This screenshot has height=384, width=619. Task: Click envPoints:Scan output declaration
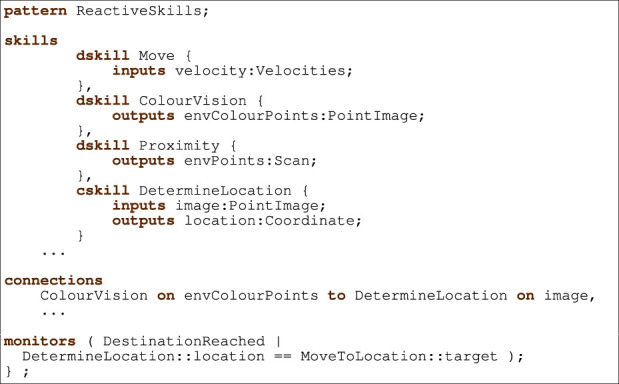point(250,161)
